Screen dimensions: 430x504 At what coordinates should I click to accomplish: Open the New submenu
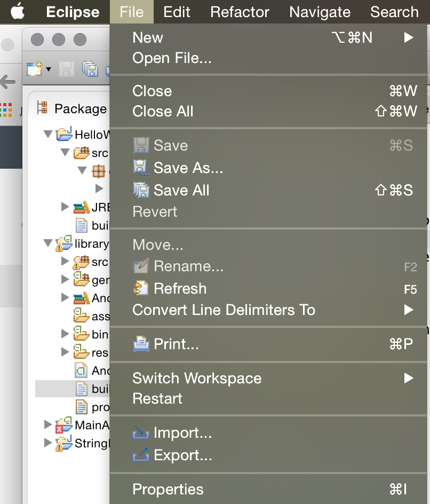click(268, 37)
